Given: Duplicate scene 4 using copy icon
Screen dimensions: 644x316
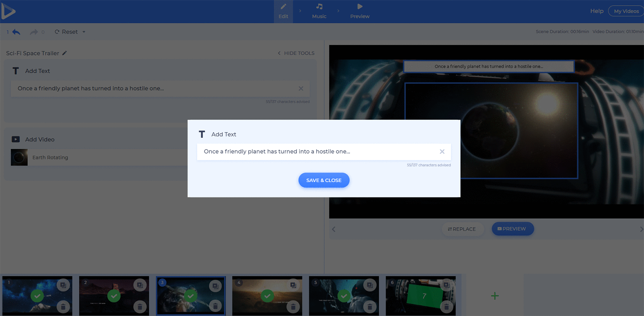Looking at the screenshot, I should click(293, 285).
